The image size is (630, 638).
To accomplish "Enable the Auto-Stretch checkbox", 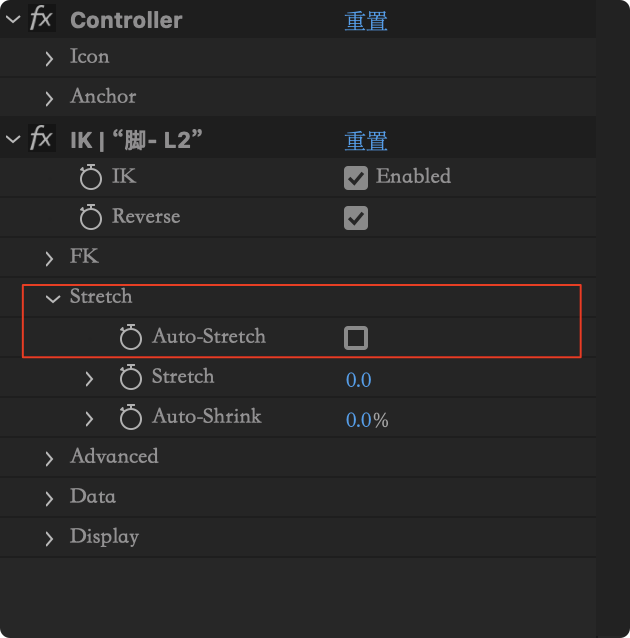I will point(355,338).
